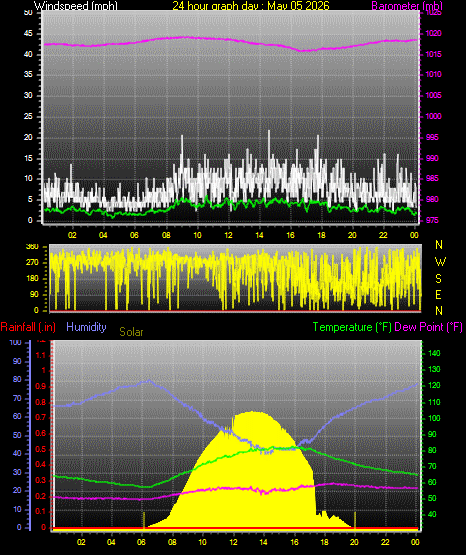The height and width of the screenshot is (555, 466).
Task: Click the 0.9 rainfall axis value
Action: [41, 386]
